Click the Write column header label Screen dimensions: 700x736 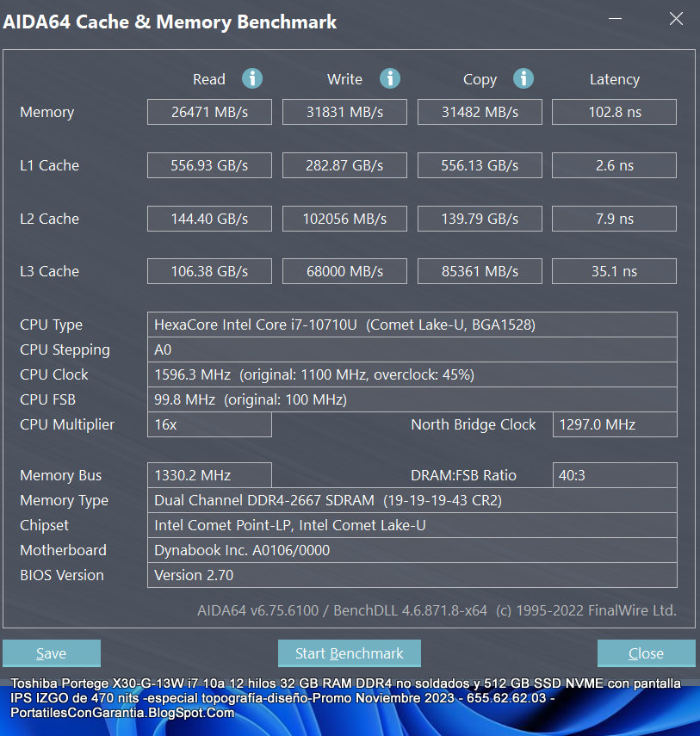coord(344,79)
